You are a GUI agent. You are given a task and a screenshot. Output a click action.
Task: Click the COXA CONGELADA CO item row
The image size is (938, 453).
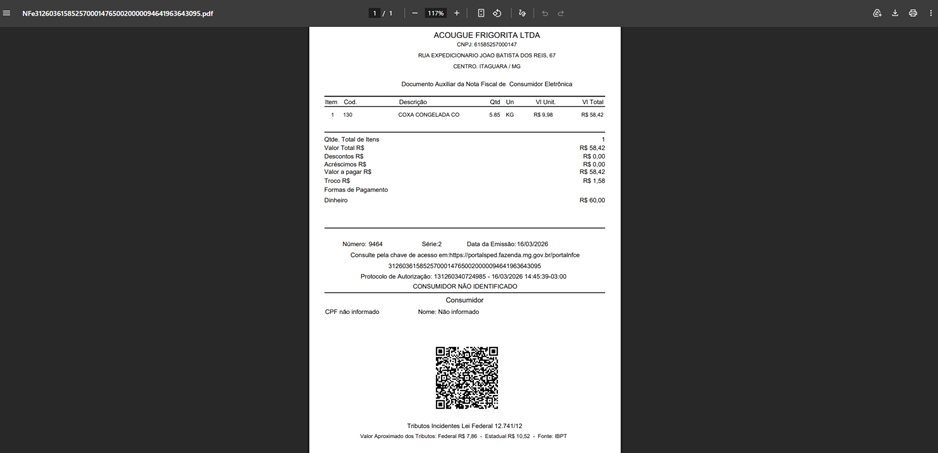click(x=464, y=115)
